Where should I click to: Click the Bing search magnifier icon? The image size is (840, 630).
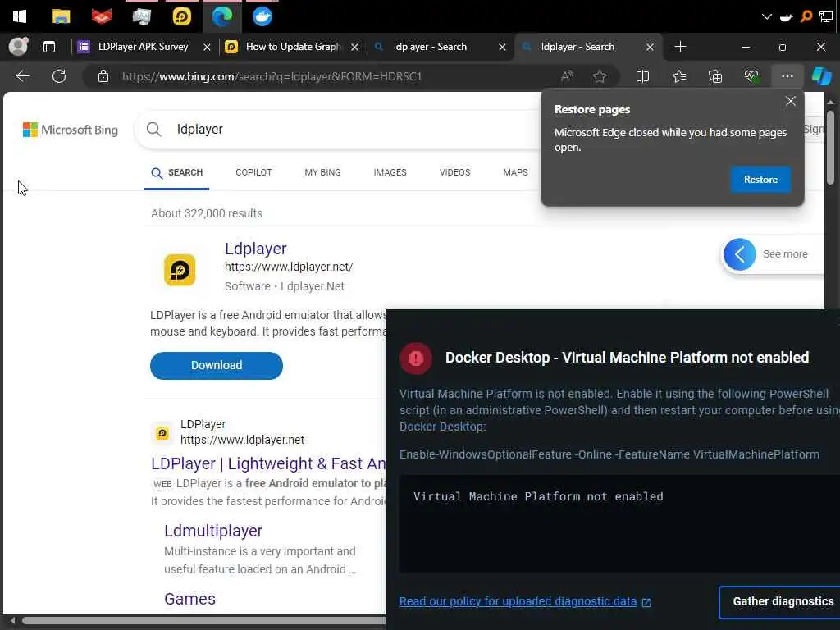click(x=153, y=129)
